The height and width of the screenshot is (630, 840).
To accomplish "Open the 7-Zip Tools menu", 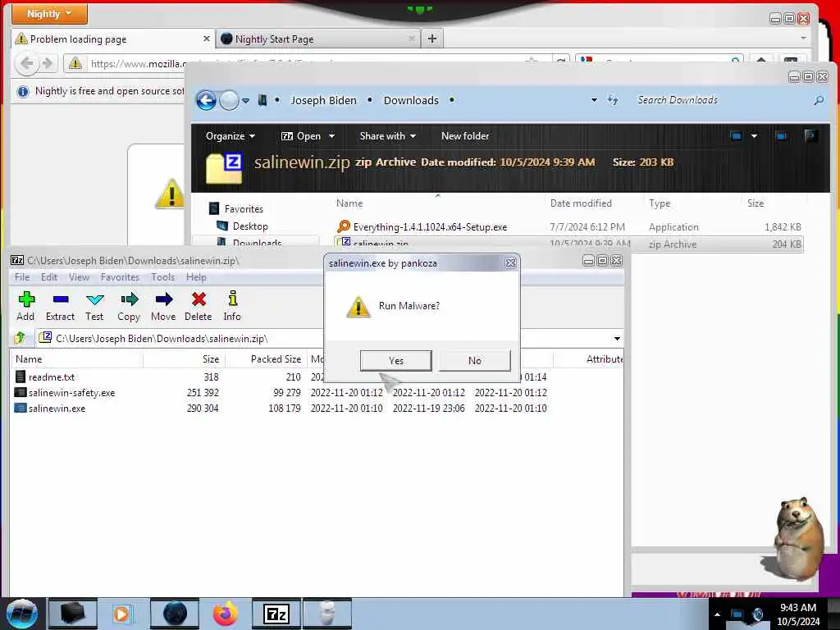I will click(x=162, y=277).
